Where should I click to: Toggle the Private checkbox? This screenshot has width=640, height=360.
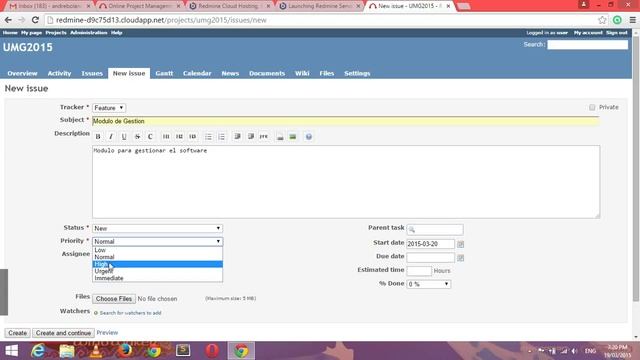pos(592,107)
